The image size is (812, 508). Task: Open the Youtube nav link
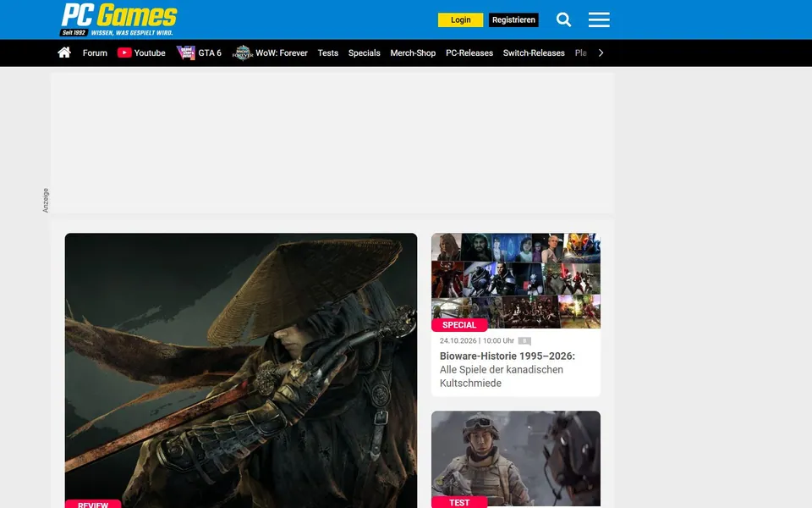tap(150, 52)
